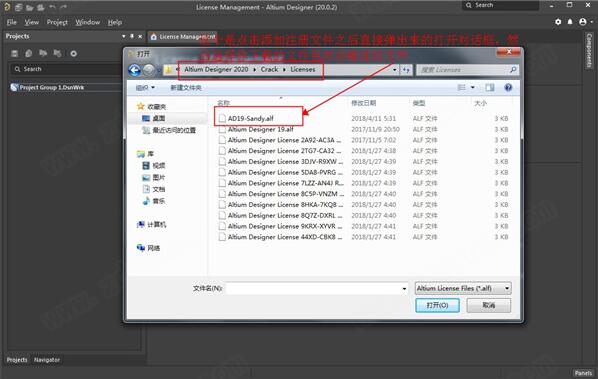Switch to the Navigator tab
Image resolution: width=598 pixels, height=379 pixels.
47,360
